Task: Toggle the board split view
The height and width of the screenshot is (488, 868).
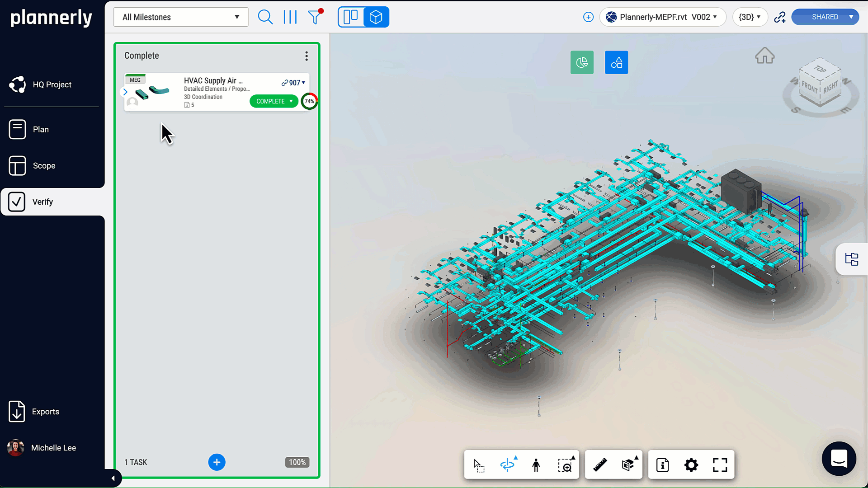Action: click(x=351, y=17)
